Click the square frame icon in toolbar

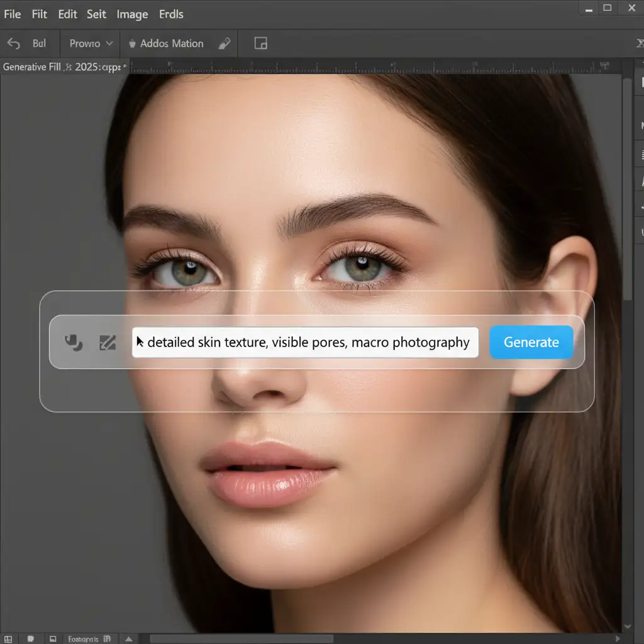coord(260,43)
